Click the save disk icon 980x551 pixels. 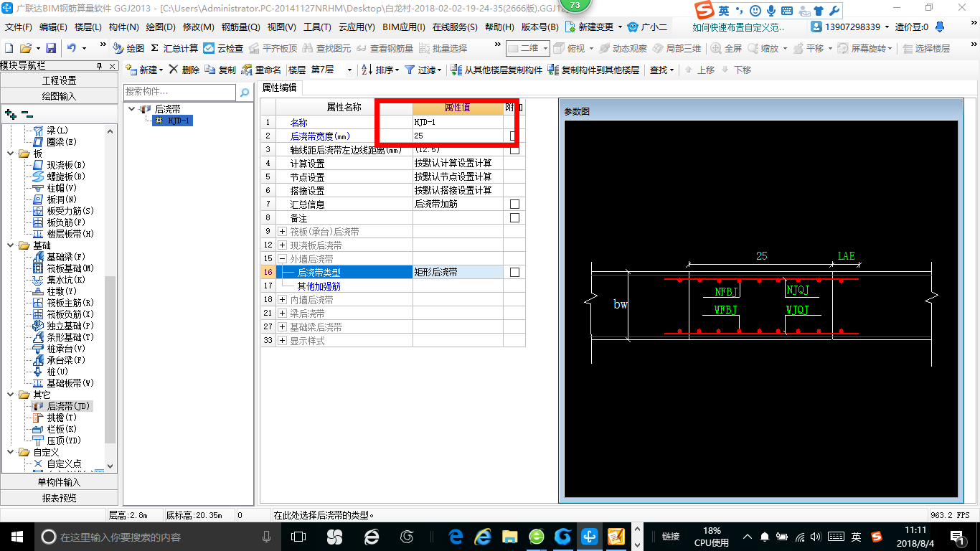(51, 48)
